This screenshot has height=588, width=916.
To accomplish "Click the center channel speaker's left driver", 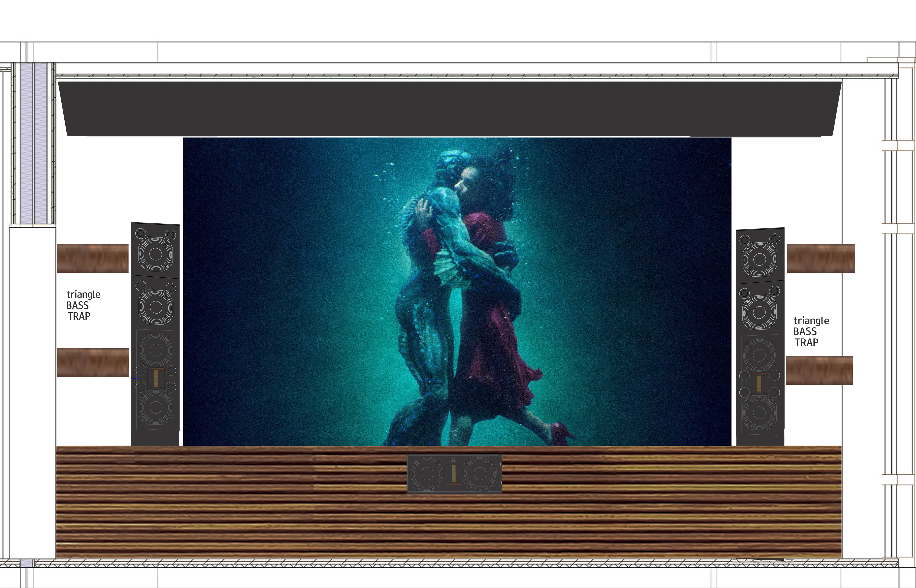I will coord(427,474).
